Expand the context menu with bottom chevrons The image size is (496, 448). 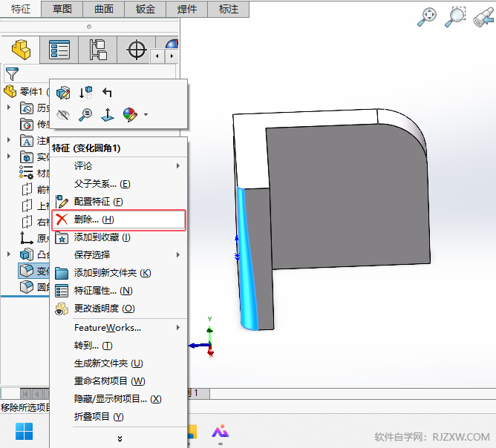pyautogui.click(x=120, y=439)
